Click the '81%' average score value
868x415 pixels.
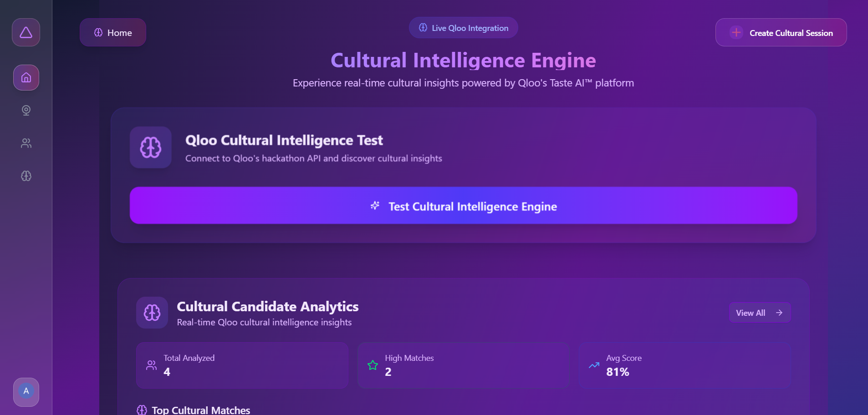pos(618,372)
